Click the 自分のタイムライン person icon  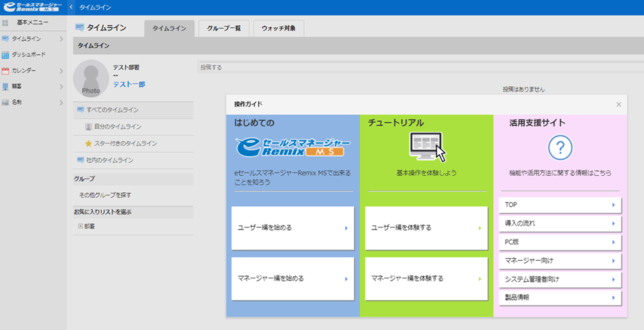pyautogui.click(x=88, y=126)
